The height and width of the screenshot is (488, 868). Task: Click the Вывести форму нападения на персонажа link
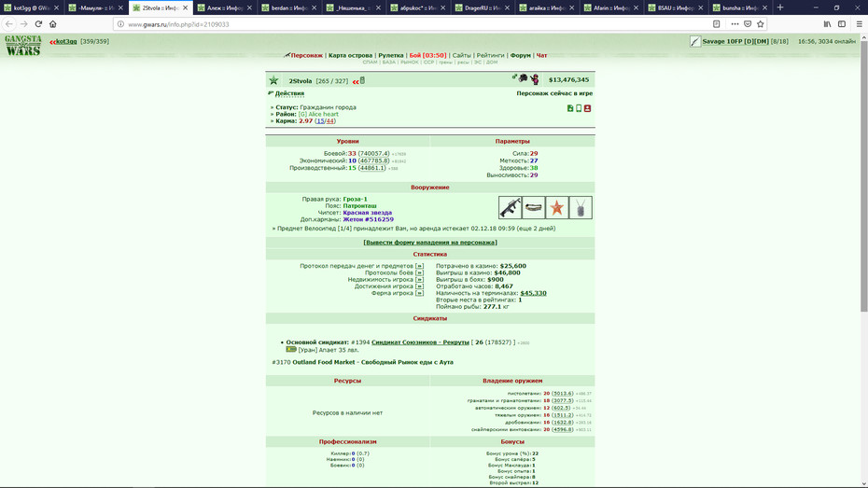tap(430, 243)
